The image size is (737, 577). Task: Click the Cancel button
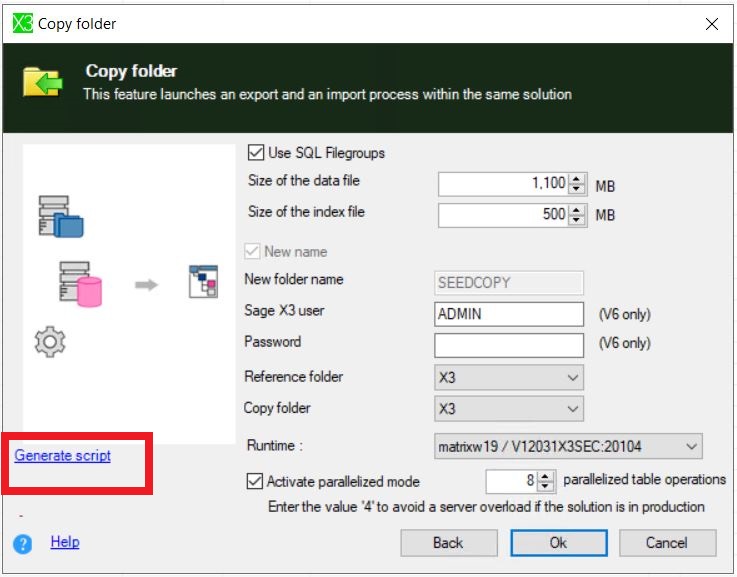(667, 543)
